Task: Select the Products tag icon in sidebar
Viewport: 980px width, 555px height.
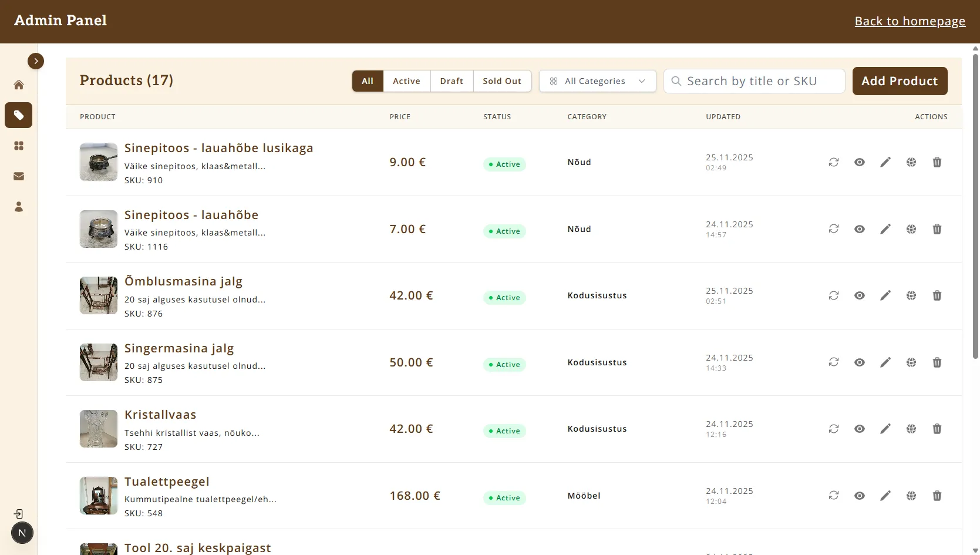Action: (18, 115)
